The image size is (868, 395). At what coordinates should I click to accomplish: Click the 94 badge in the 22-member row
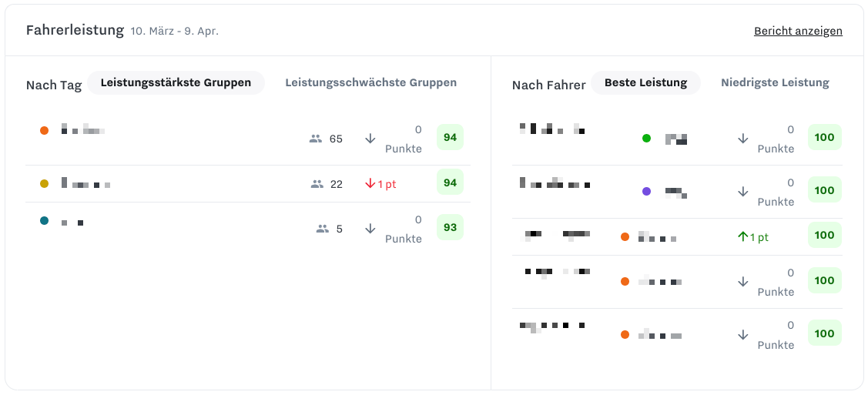tap(450, 182)
